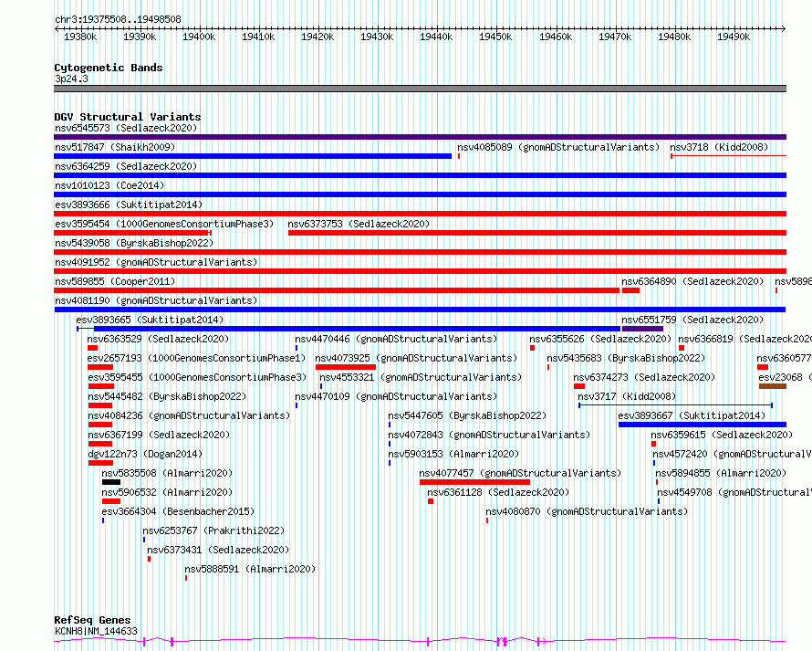Click the nsv4081190 (gnomADStructuralVariants) label

[156, 300]
